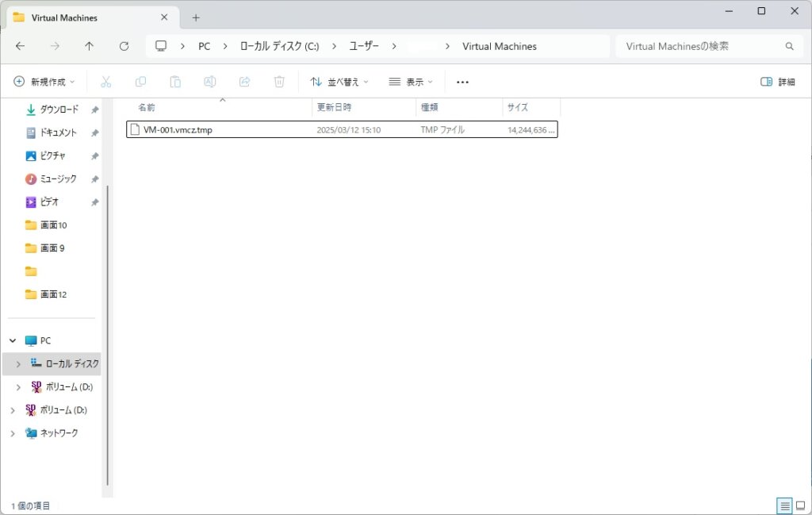812x515 pixels.
Task: Click the pin icon beside ダウンロード
Action: click(95, 110)
